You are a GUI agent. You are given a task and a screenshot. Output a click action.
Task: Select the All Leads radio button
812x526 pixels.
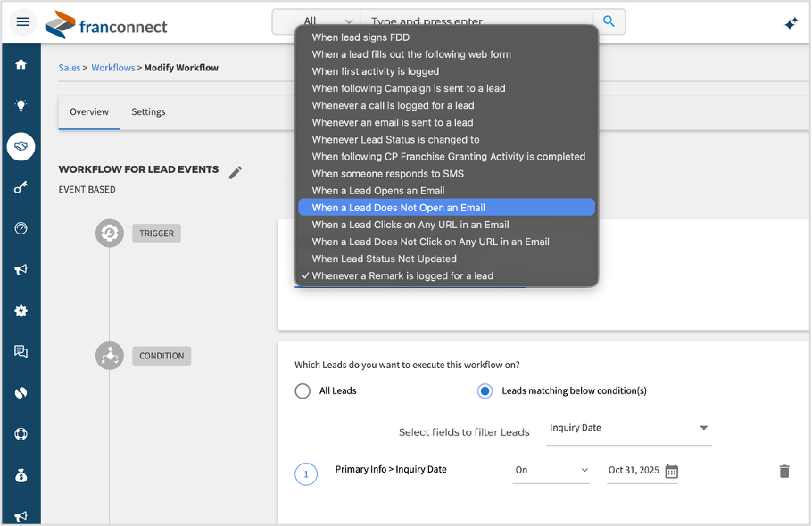pos(302,390)
